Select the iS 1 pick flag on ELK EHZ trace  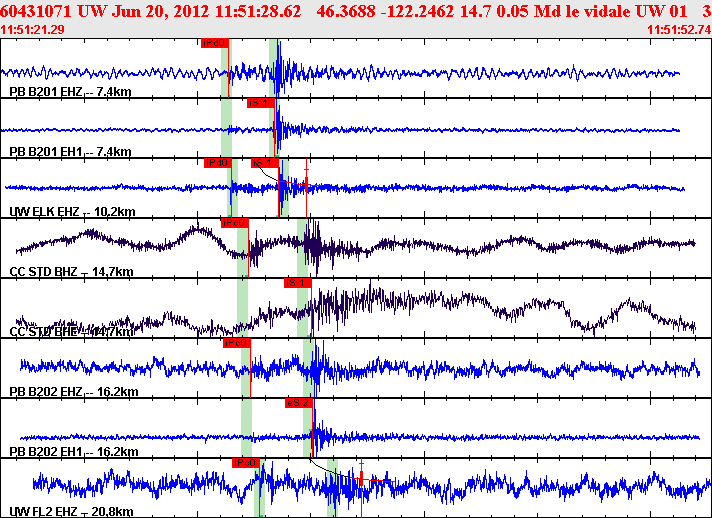[265, 163]
